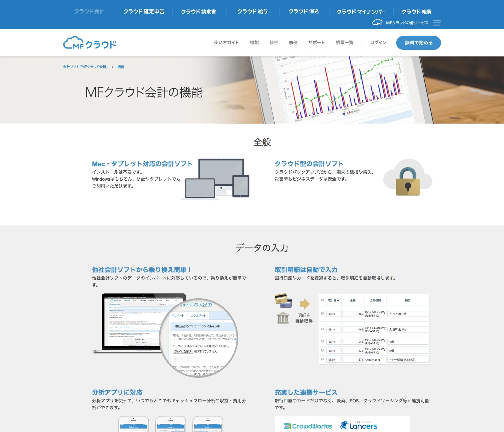Screen dimensions: 504x432
Task: Open the 事例 menu item
Action: [293, 43]
